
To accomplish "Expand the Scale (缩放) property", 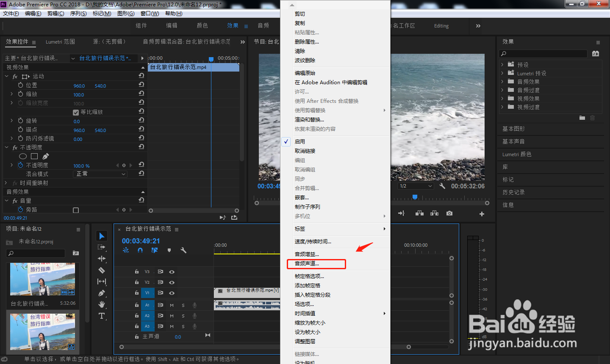I will pyautogui.click(x=11, y=94).
